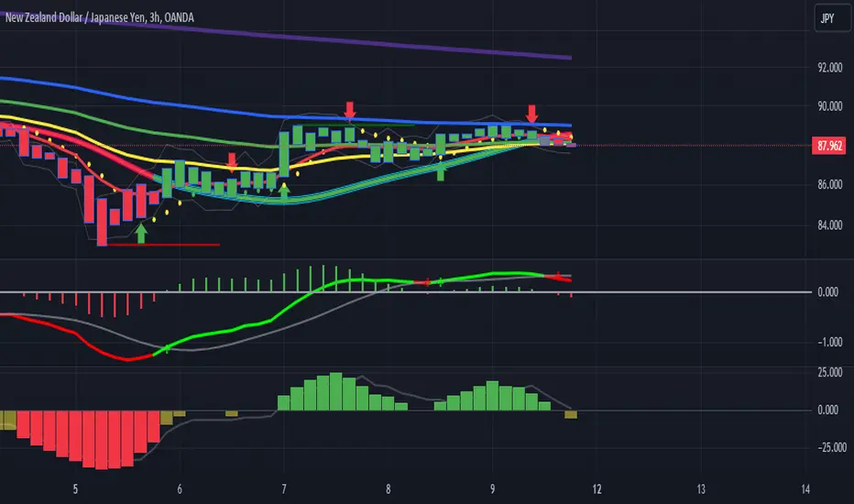Image resolution: width=854 pixels, height=504 pixels.
Task: Click the -1.000 MACD axis label
Action: coord(829,342)
